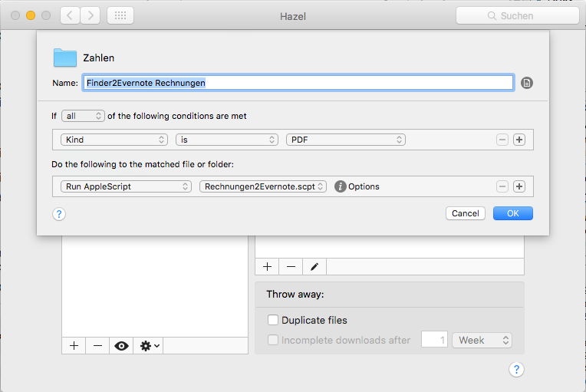Click the Show All grid toolbar button
This screenshot has height=392, width=586.
coord(120,15)
